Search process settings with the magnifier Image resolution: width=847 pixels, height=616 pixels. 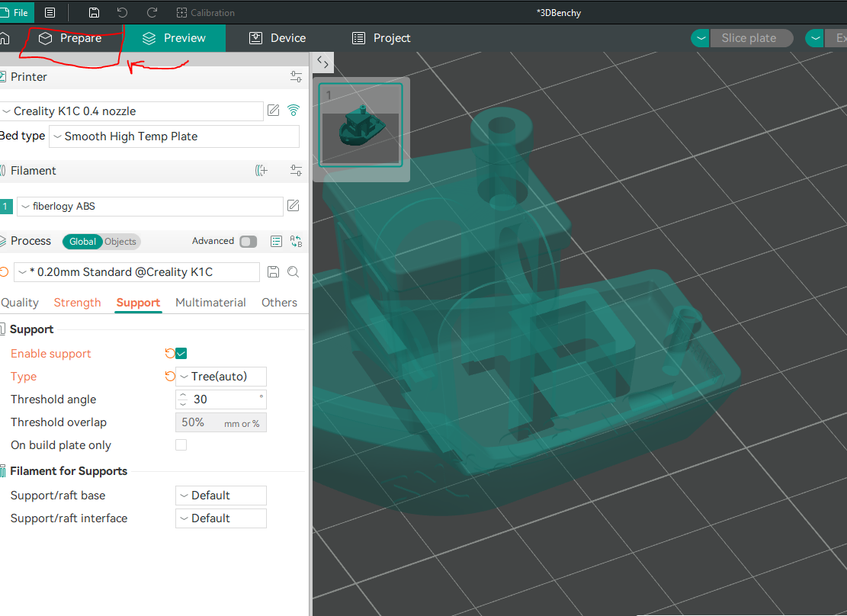(294, 272)
